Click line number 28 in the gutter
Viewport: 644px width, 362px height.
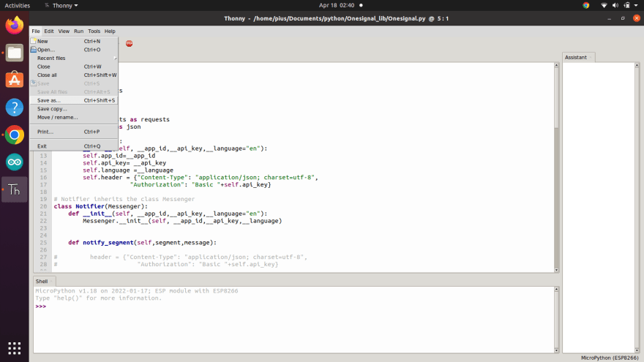(x=43, y=264)
